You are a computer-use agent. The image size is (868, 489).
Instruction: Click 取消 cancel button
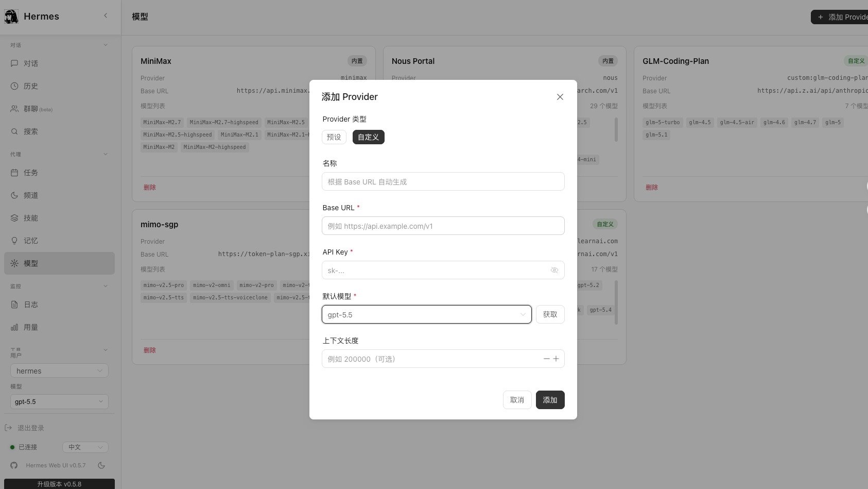(x=517, y=400)
